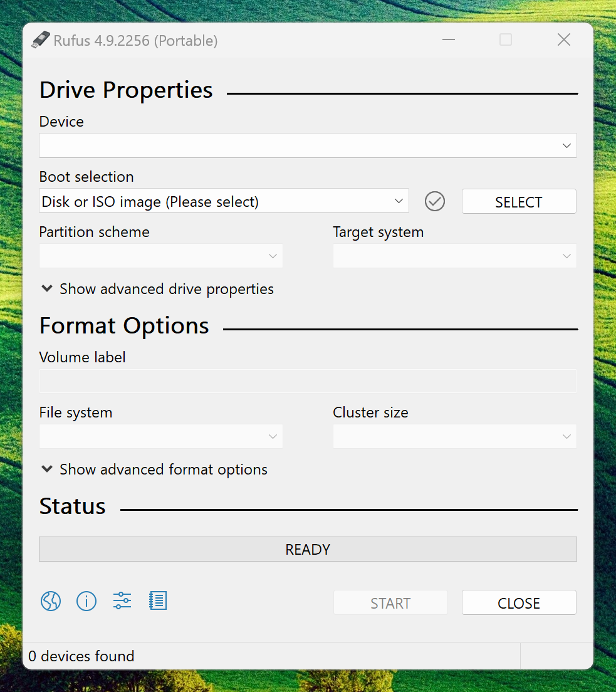The height and width of the screenshot is (692, 616).
Task: Open the File system dropdown
Action: (x=160, y=437)
